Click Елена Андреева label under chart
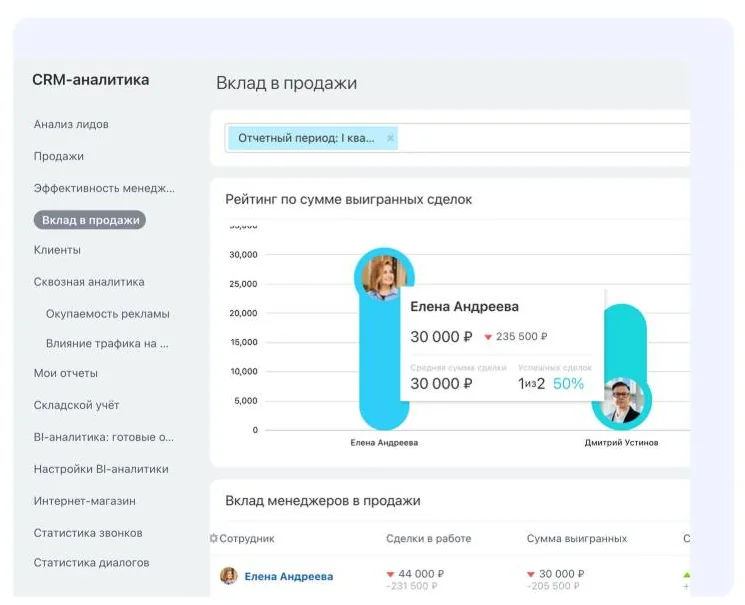 pos(384,442)
